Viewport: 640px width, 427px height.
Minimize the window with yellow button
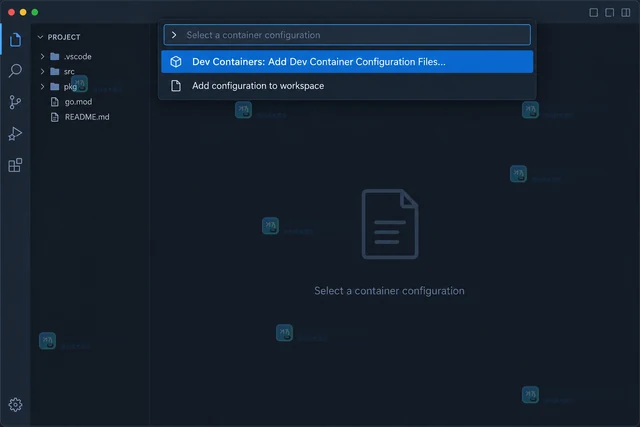[23, 12]
